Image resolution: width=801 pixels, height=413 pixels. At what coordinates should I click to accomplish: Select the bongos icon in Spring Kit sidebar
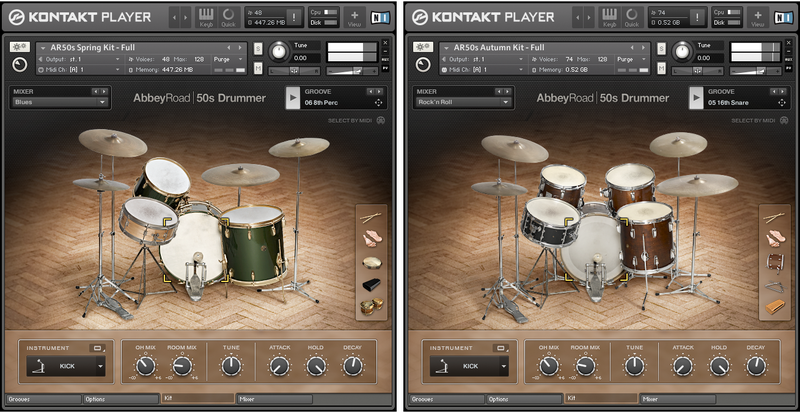[371, 306]
